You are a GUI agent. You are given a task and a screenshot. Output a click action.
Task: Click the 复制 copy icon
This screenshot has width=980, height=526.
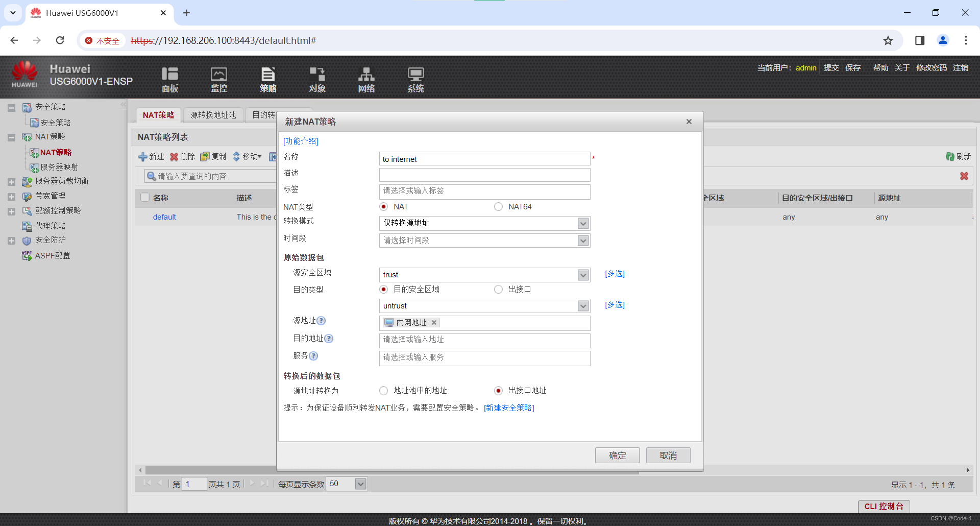205,157
